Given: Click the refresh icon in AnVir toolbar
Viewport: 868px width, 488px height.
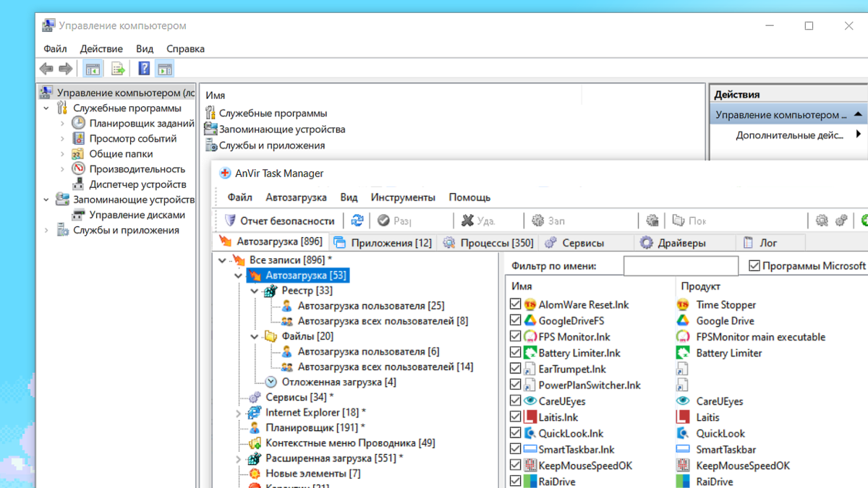Looking at the screenshot, I should click(x=357, y=221).
